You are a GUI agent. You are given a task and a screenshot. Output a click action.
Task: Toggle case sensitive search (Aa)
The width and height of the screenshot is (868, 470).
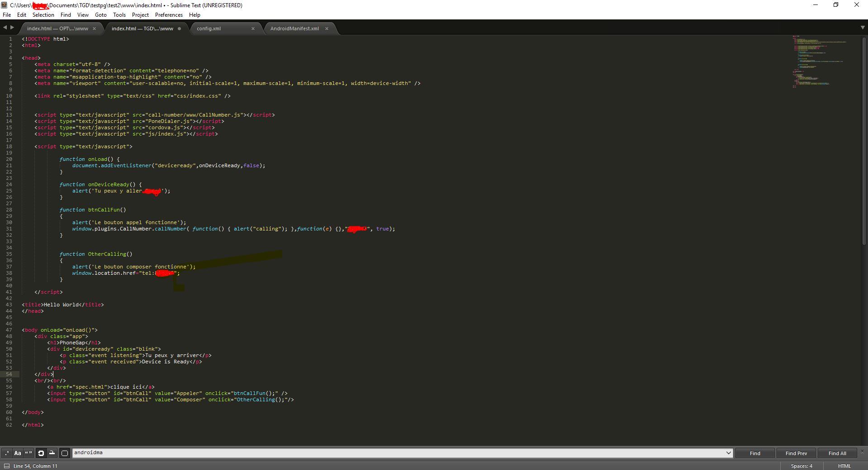tap(18, 453)
